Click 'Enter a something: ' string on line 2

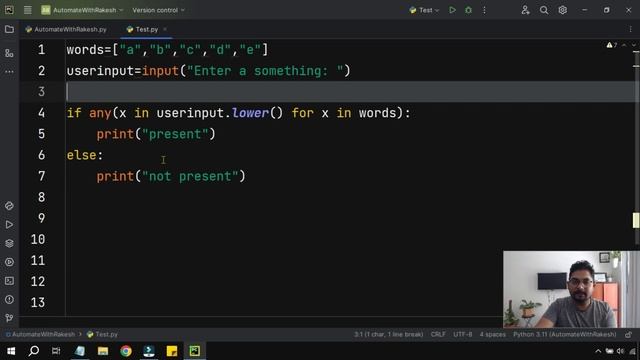click(265, 71)
